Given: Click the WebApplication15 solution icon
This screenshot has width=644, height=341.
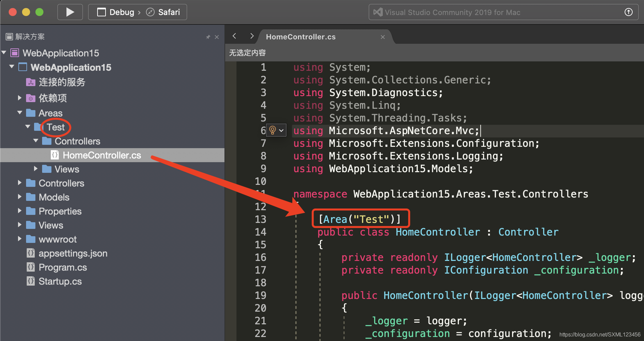Looking at the screenshot, I should pyautogui.click(x=15, y=53).
